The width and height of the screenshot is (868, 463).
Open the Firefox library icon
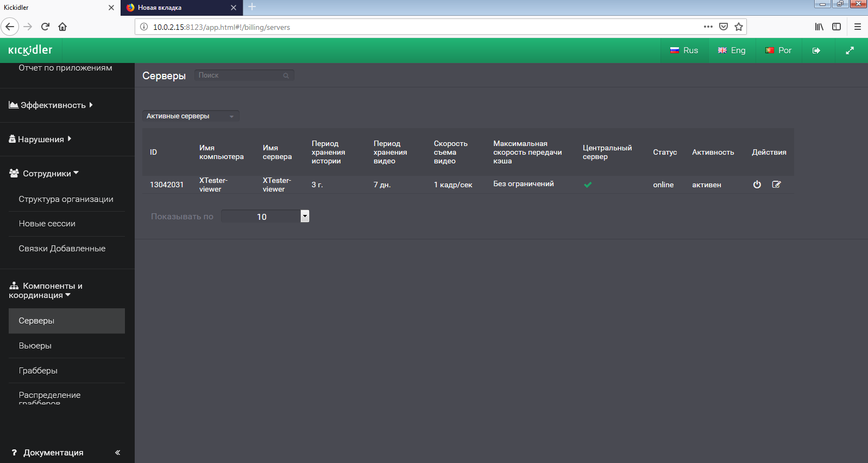coord(819,27)
